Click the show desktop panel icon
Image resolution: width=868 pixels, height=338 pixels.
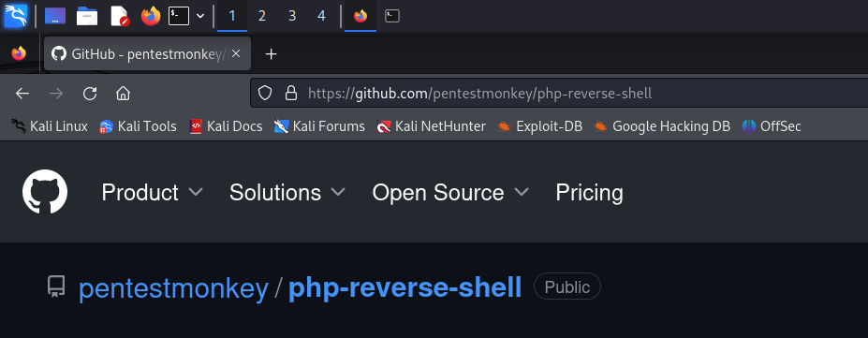55,16
